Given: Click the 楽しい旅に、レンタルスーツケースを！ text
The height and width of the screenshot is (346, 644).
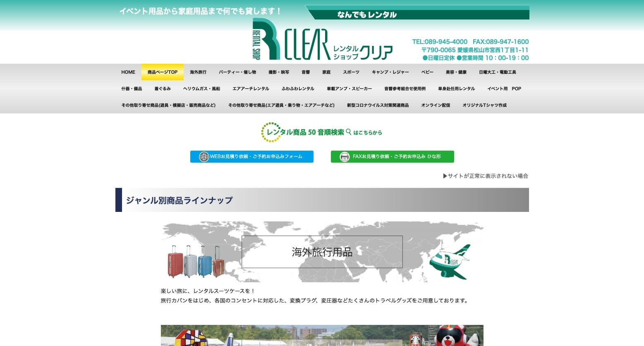Looking at the screenshot, I should [x=208, y=291].
